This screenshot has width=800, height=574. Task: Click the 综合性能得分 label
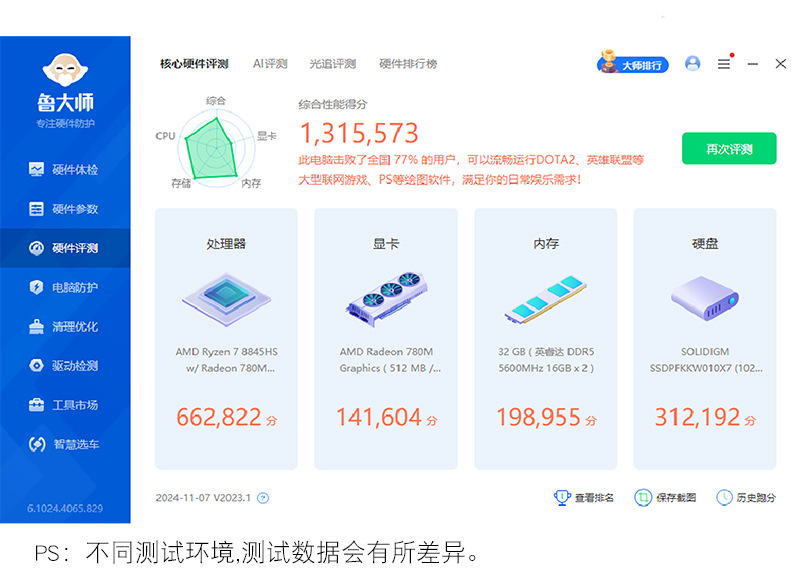coord(333,104)
